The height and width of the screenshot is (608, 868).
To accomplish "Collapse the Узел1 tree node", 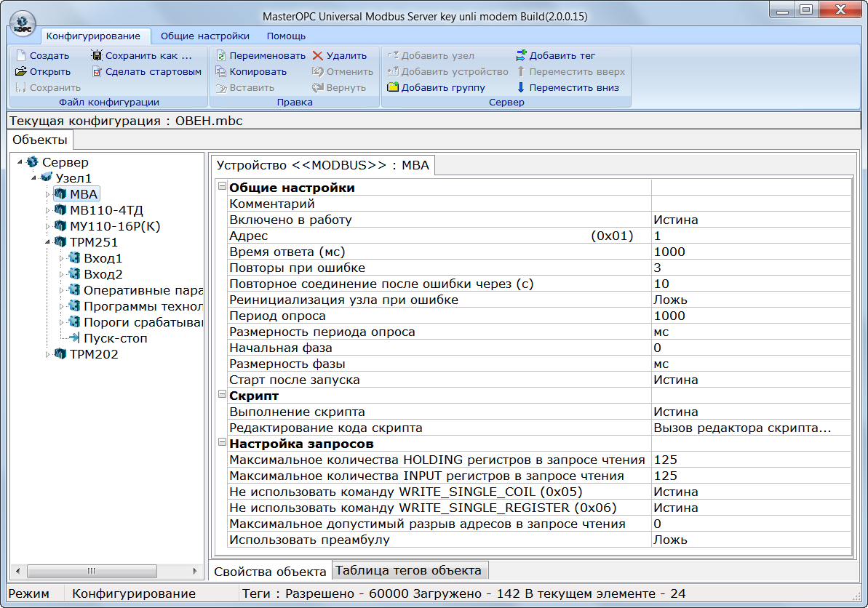I will coord(33,178).
